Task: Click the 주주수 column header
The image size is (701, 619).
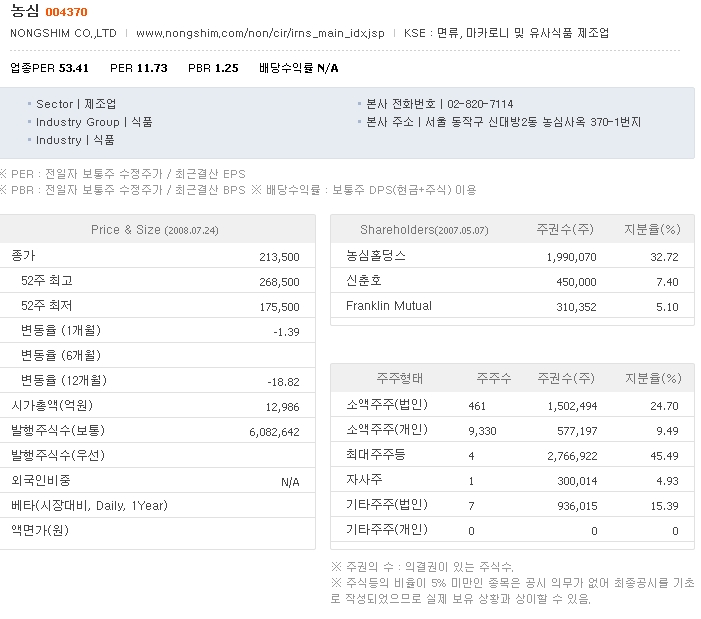Action: coord(494,379)
